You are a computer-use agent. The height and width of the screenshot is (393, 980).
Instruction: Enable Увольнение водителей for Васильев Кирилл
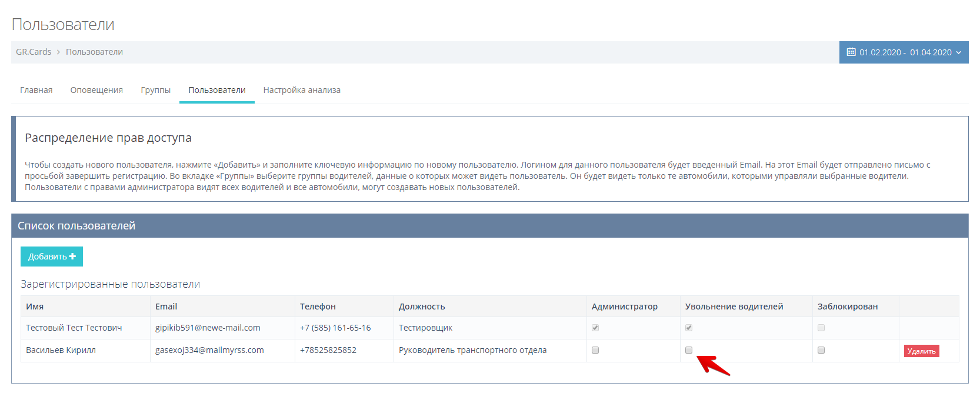point(689,350)
